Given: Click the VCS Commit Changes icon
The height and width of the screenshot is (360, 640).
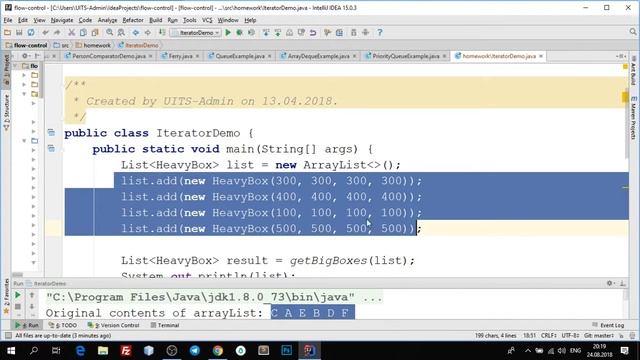Looking at the screenshot, I should [x=278, y=33].
